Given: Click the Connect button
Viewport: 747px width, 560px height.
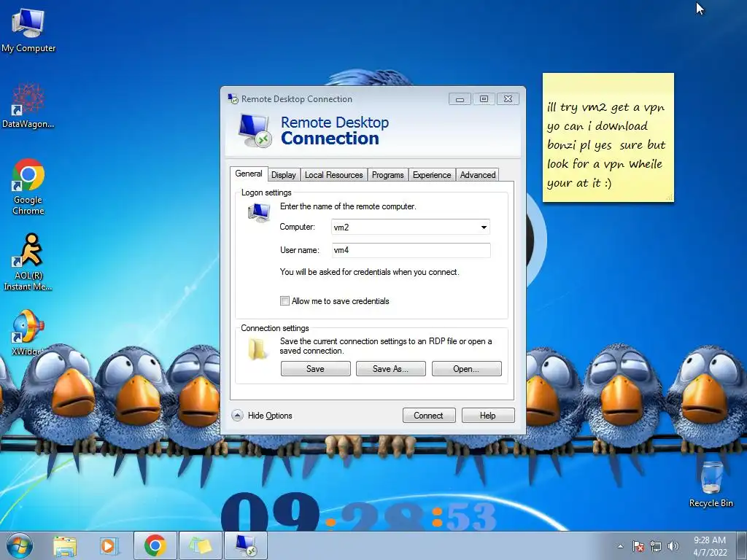Looking at the screenshot, I should click(x=429, y=415).
